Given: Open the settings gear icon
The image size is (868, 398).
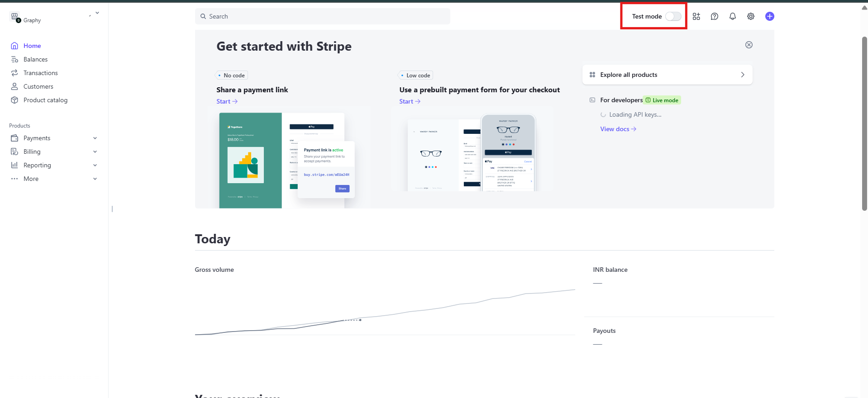Looking at the screenshot, I should pos(750,16).
